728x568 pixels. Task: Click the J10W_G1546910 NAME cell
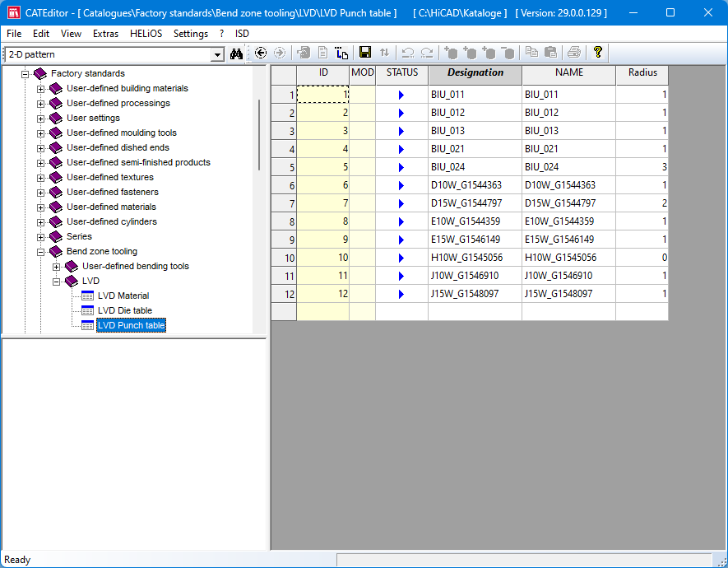pyautogui.click(x=568, y=276)
